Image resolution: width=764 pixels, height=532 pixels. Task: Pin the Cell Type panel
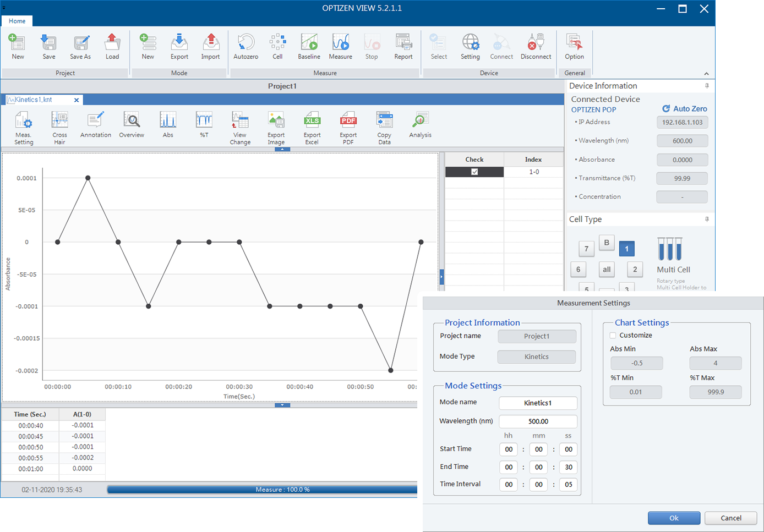[x=707, y=219]
